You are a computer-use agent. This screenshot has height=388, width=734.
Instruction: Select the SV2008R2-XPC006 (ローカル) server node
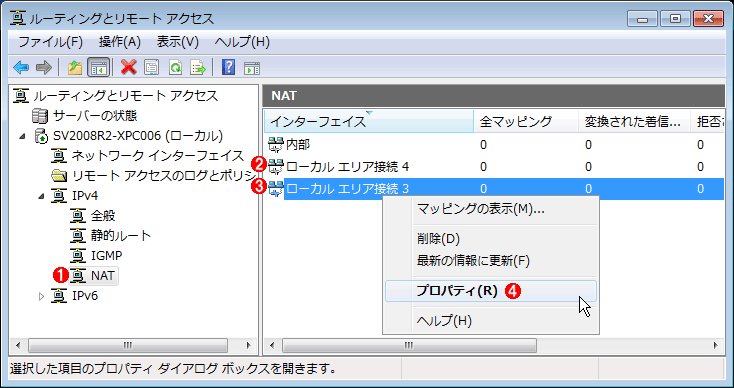138,136
